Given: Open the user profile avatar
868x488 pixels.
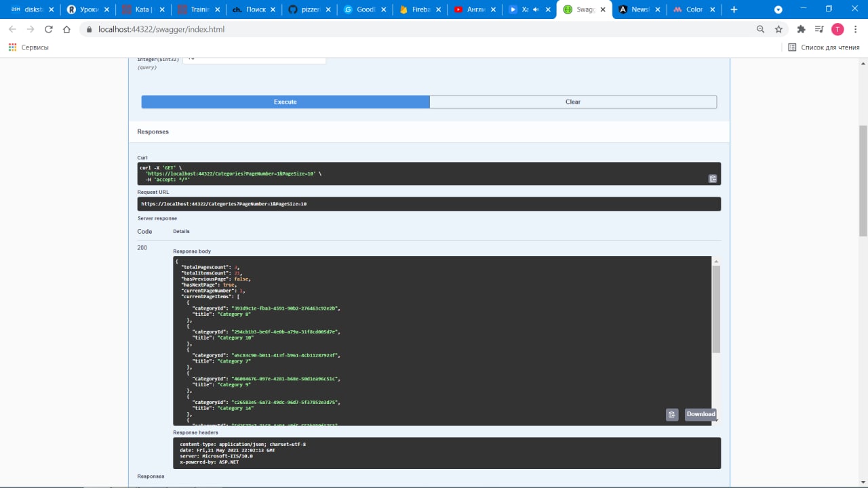Looking at the screenshot, I should click(837, 29).
